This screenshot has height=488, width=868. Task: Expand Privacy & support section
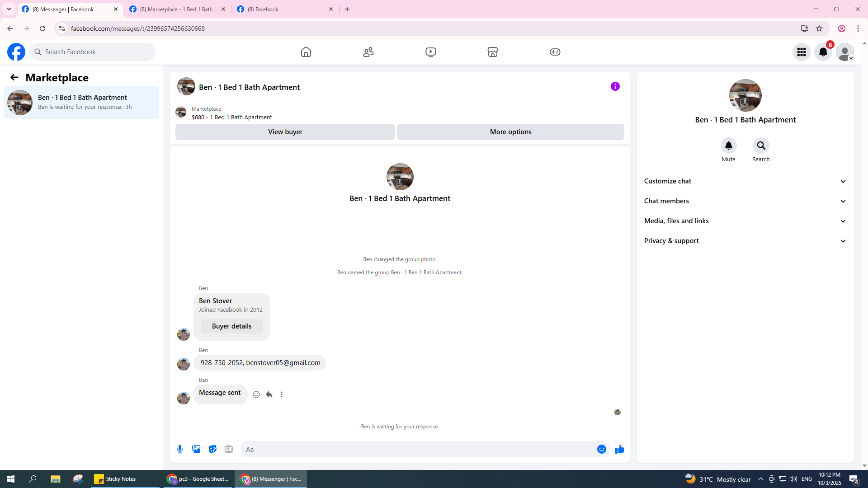click(745, 241)
